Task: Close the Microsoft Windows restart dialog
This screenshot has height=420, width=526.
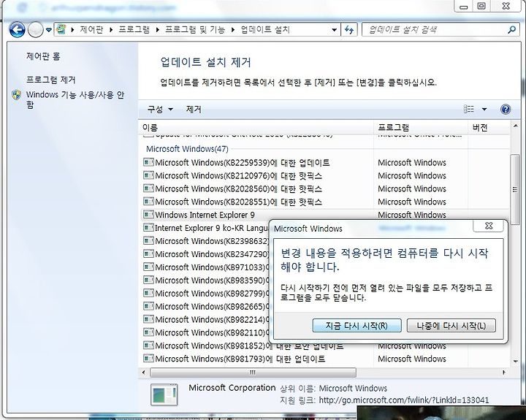Action: (x=489, y=226)
